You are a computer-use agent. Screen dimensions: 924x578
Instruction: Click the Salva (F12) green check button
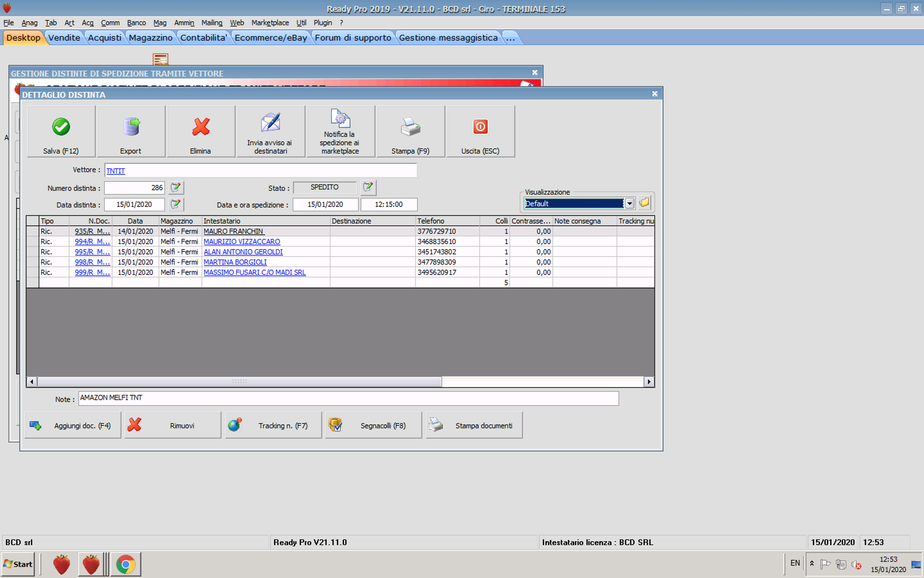coord(61,131)
